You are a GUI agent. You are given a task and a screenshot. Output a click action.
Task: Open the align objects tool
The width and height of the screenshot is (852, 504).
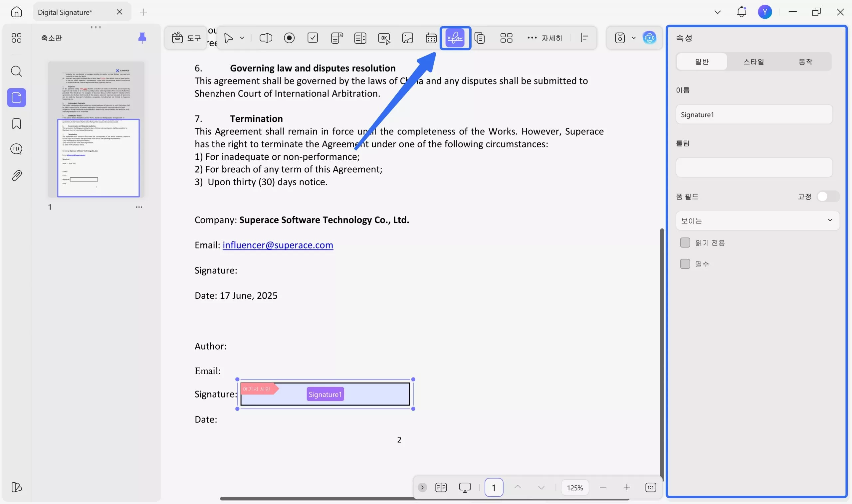584,38
